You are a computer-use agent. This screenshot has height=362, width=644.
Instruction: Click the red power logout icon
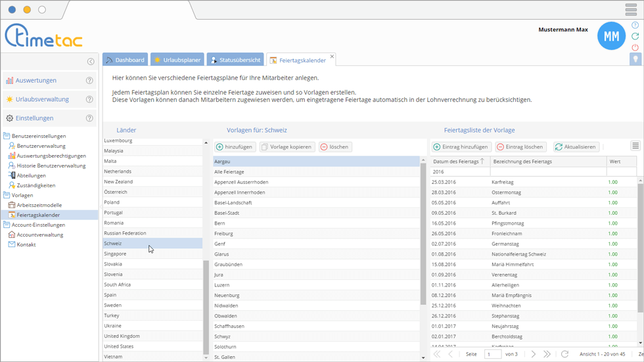click(x=635, y=47)
